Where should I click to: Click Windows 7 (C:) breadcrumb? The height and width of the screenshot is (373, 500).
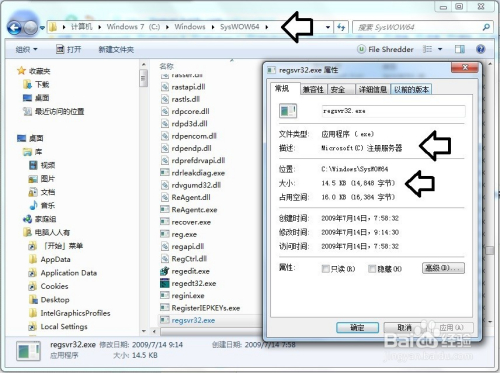click(133, 27)
